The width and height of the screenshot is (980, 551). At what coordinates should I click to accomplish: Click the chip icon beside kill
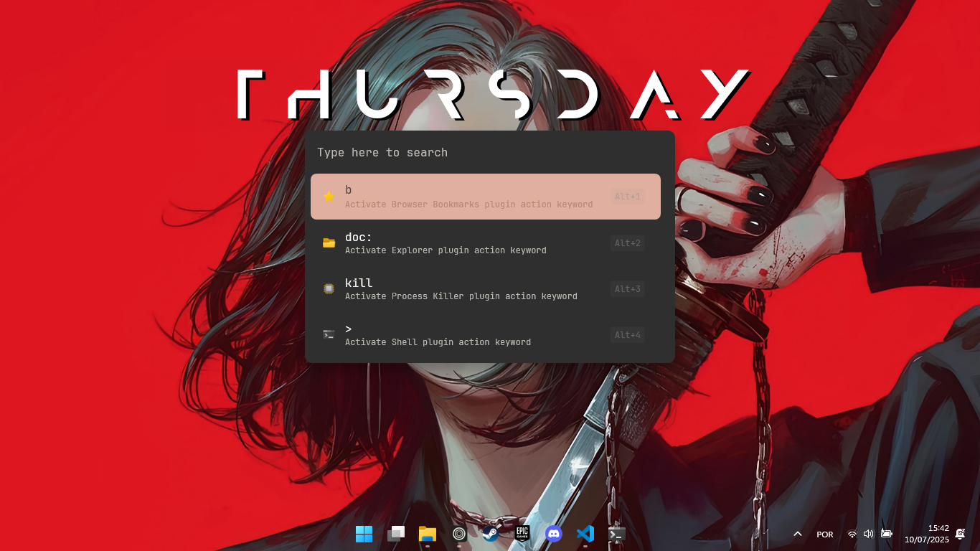coord(329,288)
